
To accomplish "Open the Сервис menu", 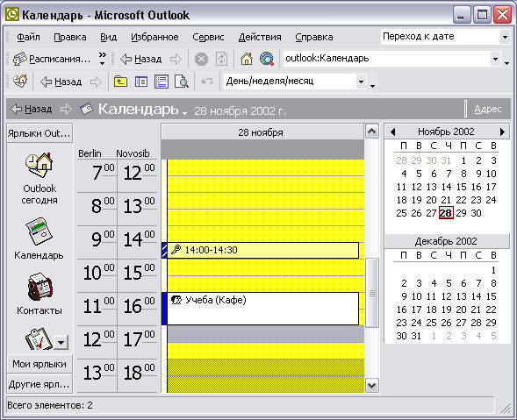I will point(208,37).
